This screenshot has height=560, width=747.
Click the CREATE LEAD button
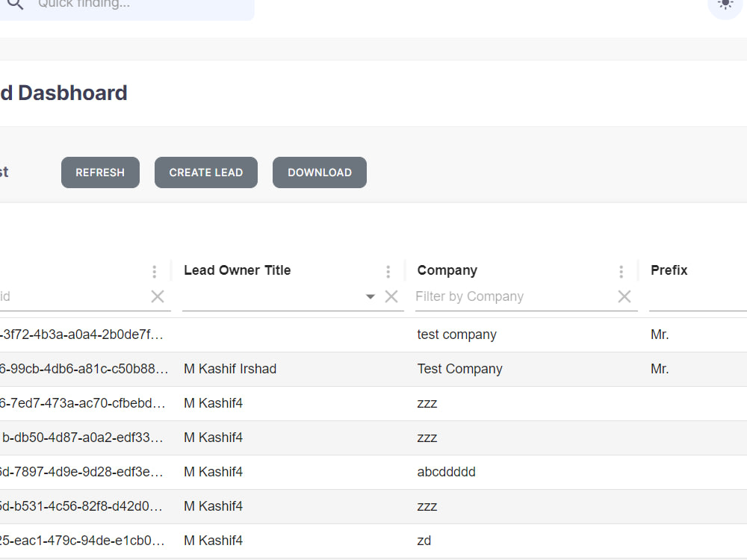206,172
